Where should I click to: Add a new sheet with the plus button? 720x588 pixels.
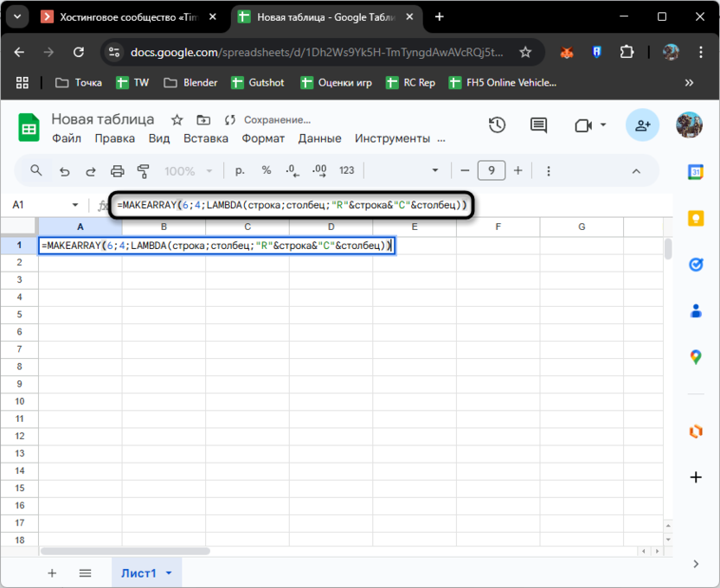(52, 572)
